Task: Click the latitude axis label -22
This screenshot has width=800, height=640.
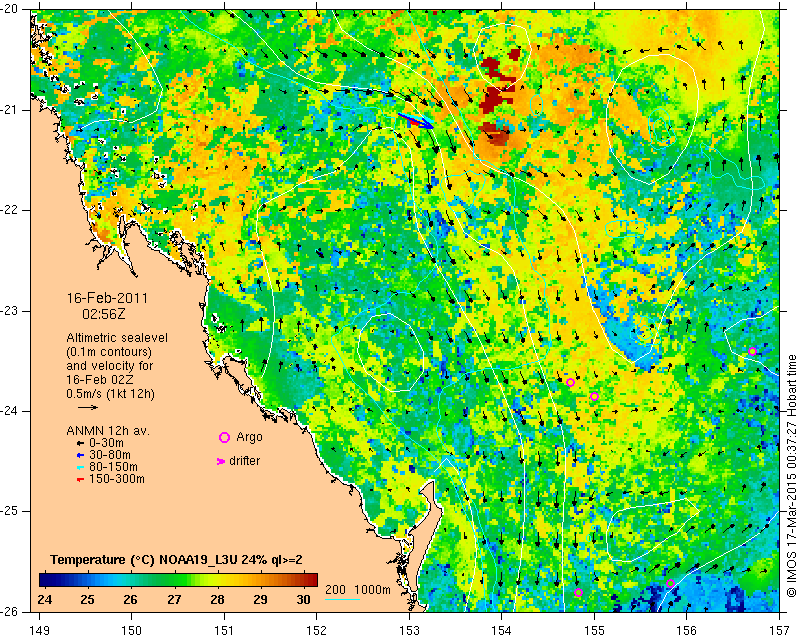Action: coord(11,210)
